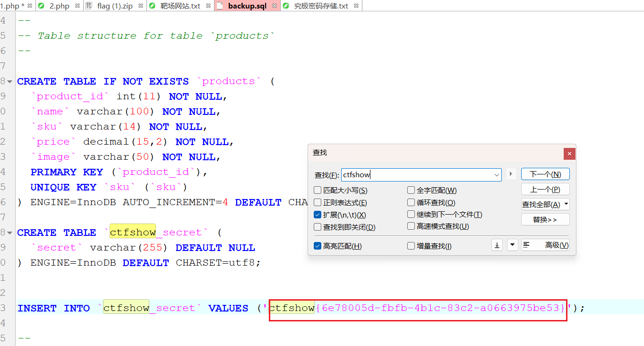This screenshot has width=644, height=346.
Task: Click varchar(100) in the name line
Action: [x=116, y=112]
